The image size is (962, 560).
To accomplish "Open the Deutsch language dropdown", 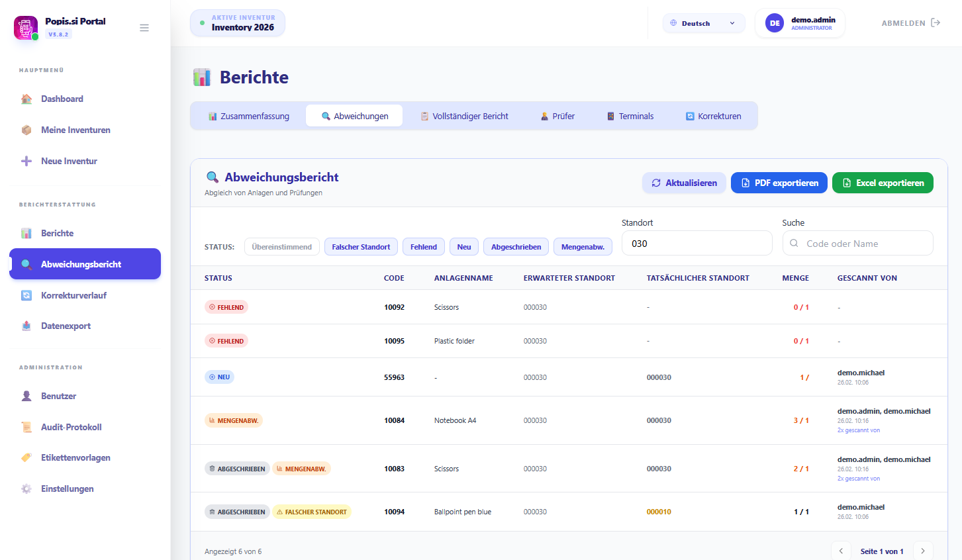I will pyautogui.click(x=703, y=23).
